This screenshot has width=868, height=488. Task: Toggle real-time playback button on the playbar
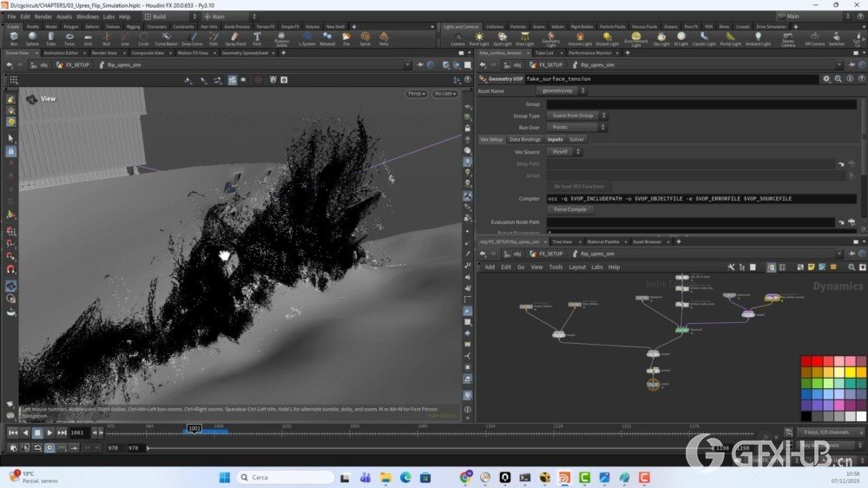(49, 447)
